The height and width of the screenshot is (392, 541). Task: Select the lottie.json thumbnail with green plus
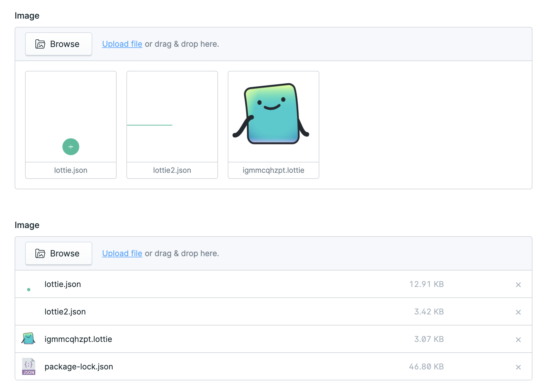(71, 117)
